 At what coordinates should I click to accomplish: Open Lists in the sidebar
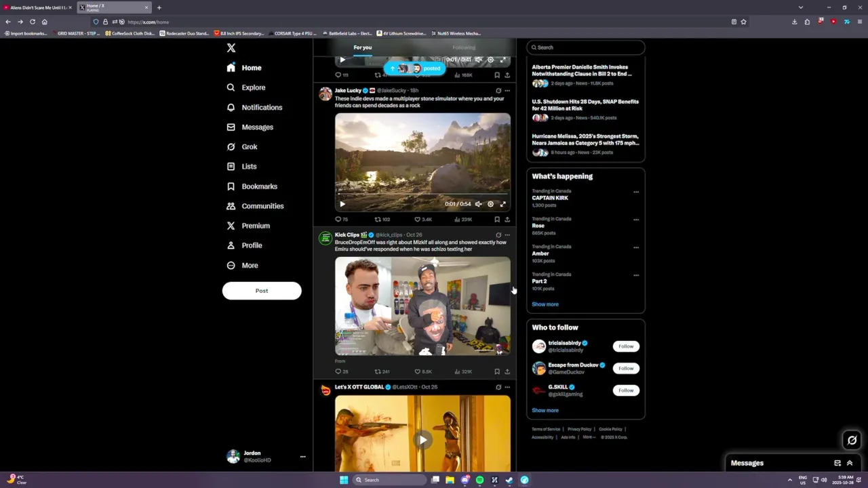(241, 166)
